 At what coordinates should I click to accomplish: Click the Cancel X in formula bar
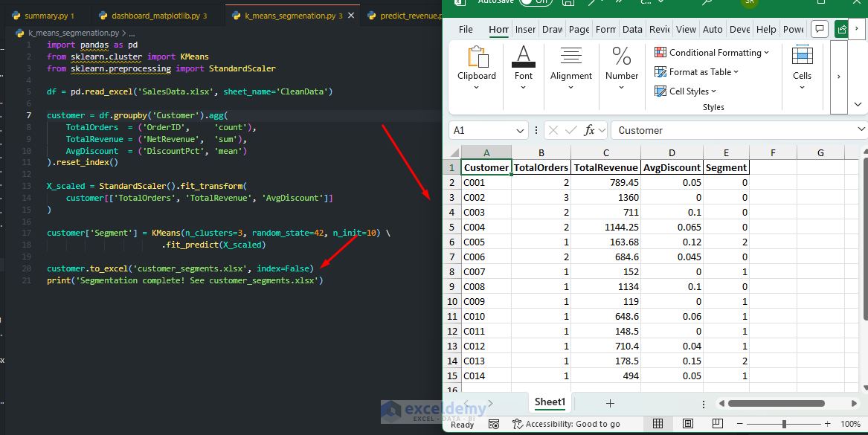point(553,131)
